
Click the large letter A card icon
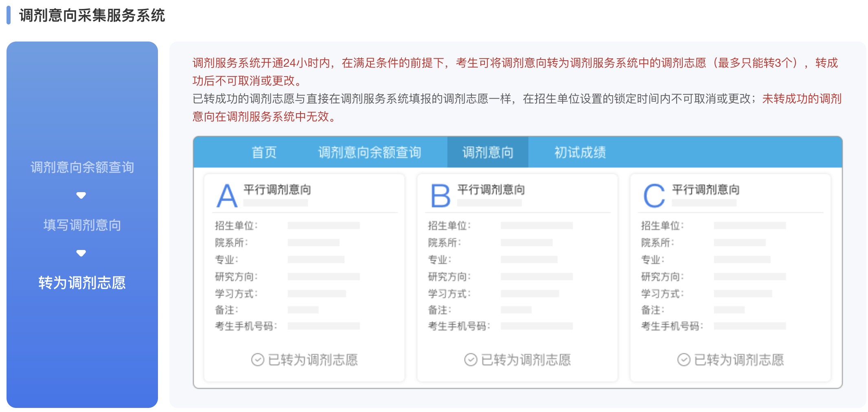pyautogui.click(x=227, y=196)
